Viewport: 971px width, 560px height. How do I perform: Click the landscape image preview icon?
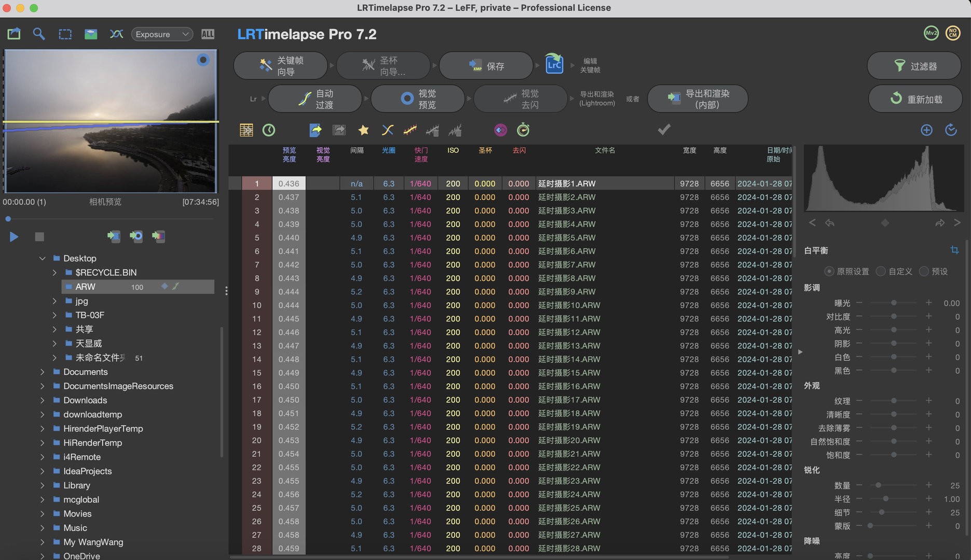click(x=91, y=34)
